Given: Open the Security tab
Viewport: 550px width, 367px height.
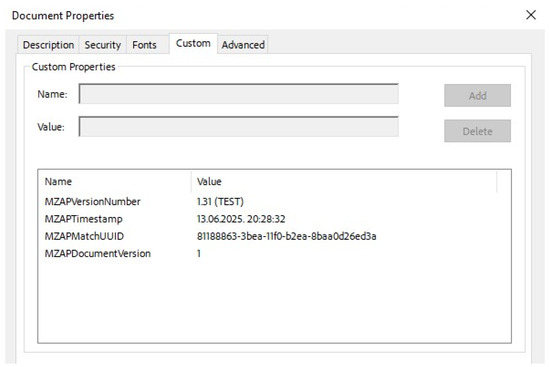Looking at the screenshot, I should [x=102, y=45].
